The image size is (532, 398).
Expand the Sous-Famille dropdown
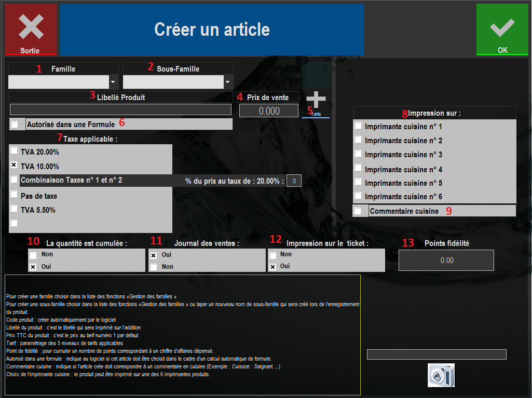click(x=227, y=82)
